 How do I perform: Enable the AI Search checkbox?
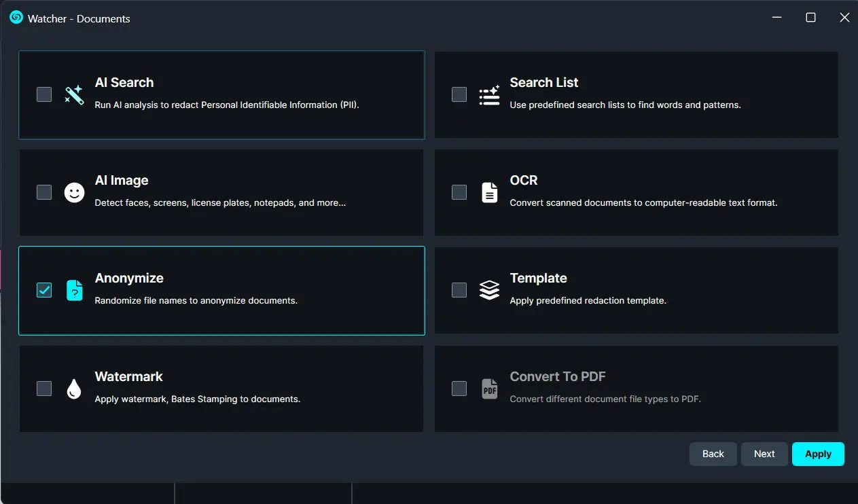pos(44,94)
